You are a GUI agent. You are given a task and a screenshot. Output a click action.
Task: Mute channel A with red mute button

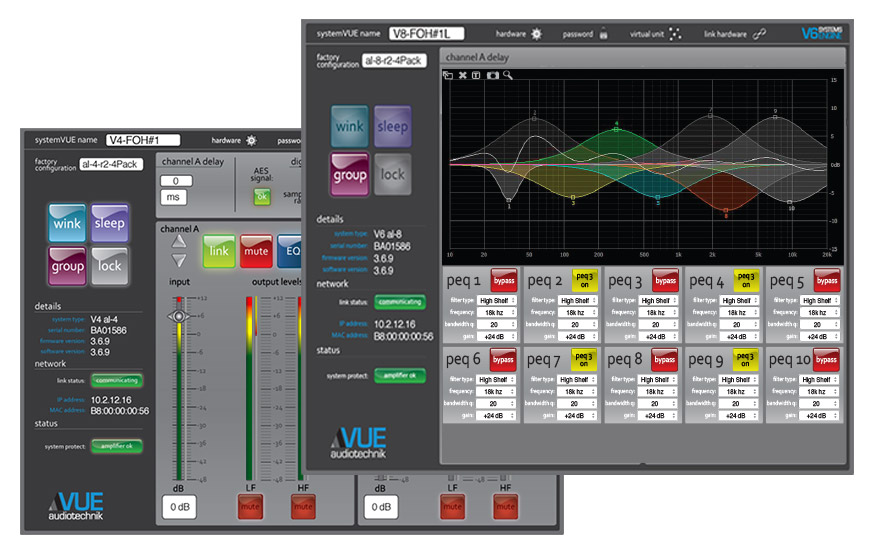tap(256, 251)
